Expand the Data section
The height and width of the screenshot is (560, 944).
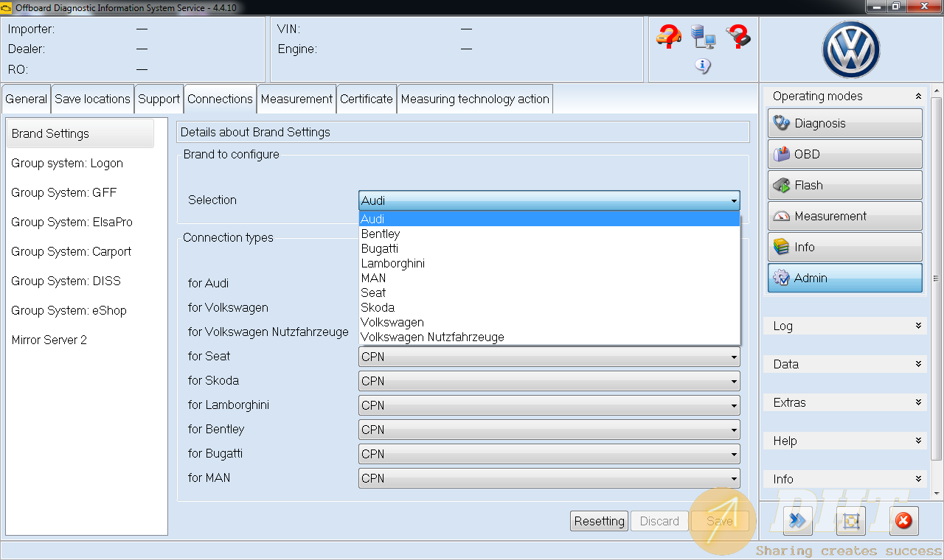[918, 364]
